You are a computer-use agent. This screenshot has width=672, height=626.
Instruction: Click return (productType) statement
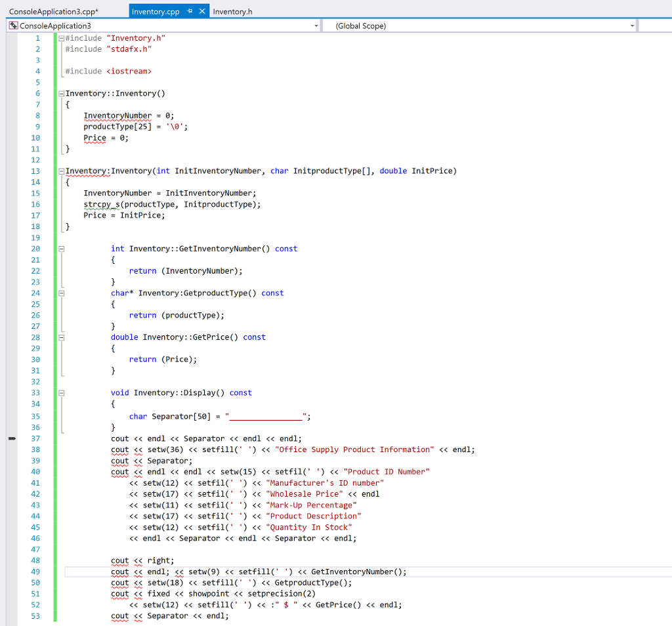pyautogui.click(x=177, y=316)
